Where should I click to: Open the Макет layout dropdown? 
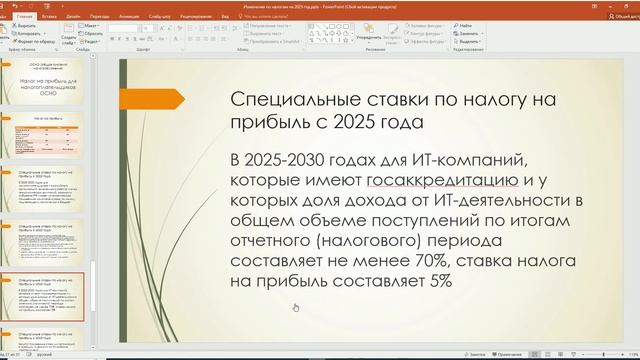pos(89,26)
